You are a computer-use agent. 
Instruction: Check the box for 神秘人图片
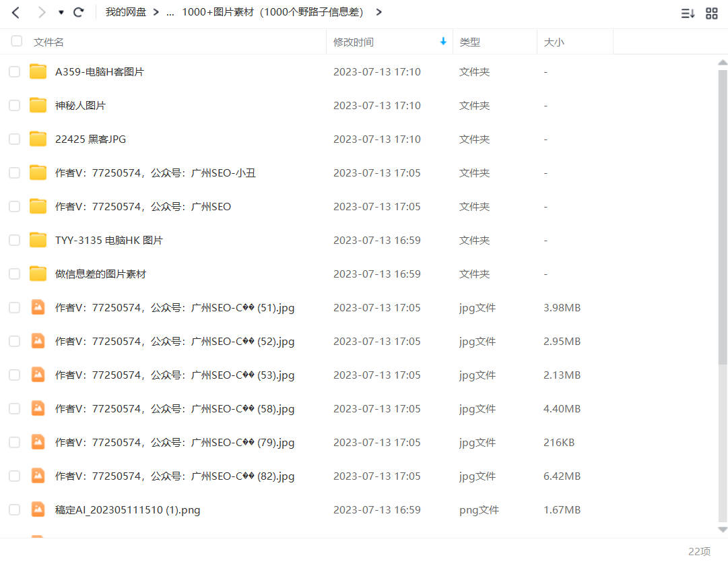point(15,106)
